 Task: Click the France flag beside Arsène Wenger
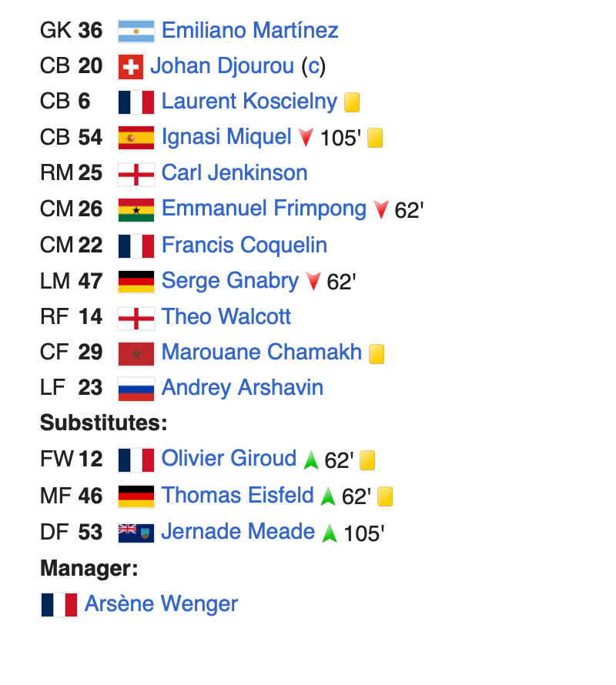coord(59,605)
